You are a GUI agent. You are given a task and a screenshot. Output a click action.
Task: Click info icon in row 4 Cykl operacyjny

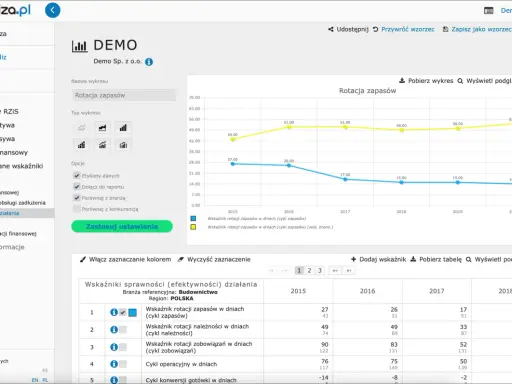click(x=114, y=364)
